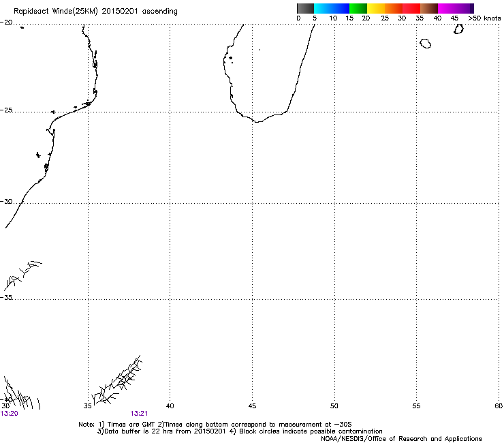This screenshot has width=504, height=443.
Task: Click the '45' longitude label on bottom axis
Action: [252, 406]
